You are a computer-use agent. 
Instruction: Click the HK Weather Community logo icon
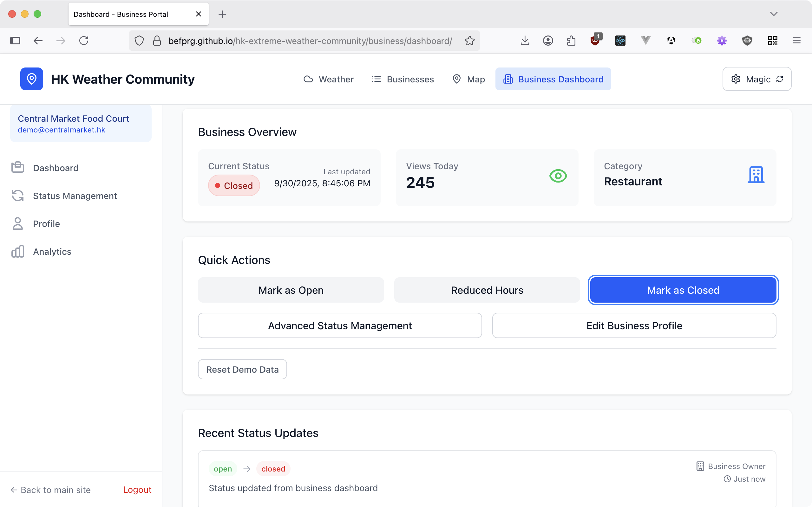point(31,79)
